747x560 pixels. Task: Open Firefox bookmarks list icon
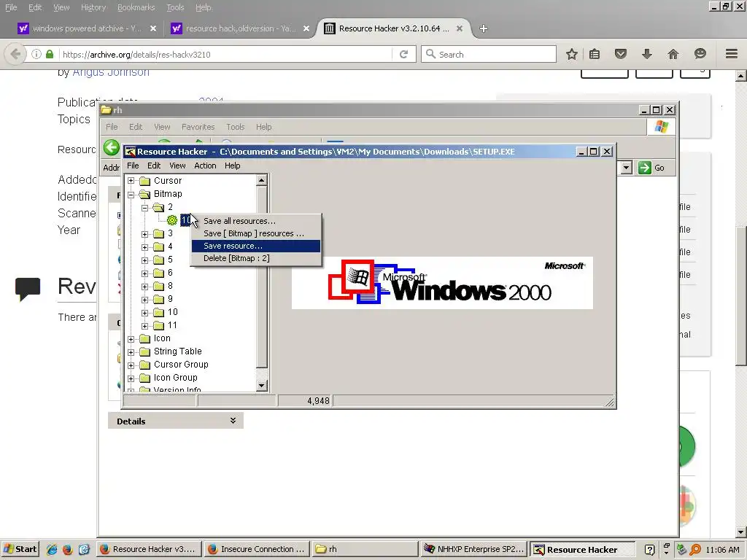coord(595,54)
